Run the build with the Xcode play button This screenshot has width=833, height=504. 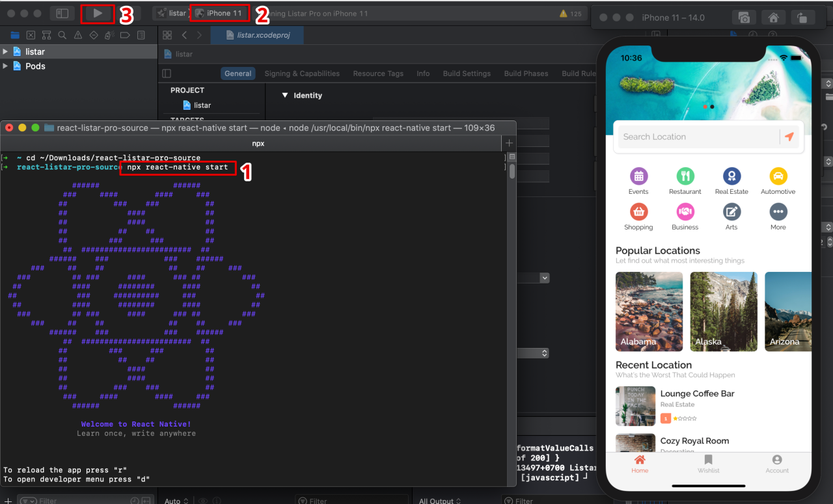(98, 13)
